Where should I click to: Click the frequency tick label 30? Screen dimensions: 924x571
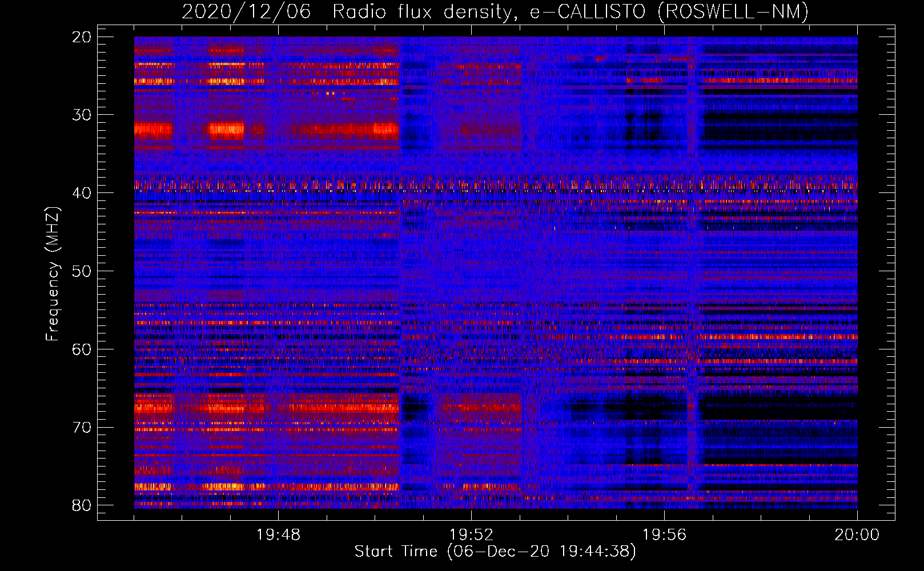click(x=82, y=115)
